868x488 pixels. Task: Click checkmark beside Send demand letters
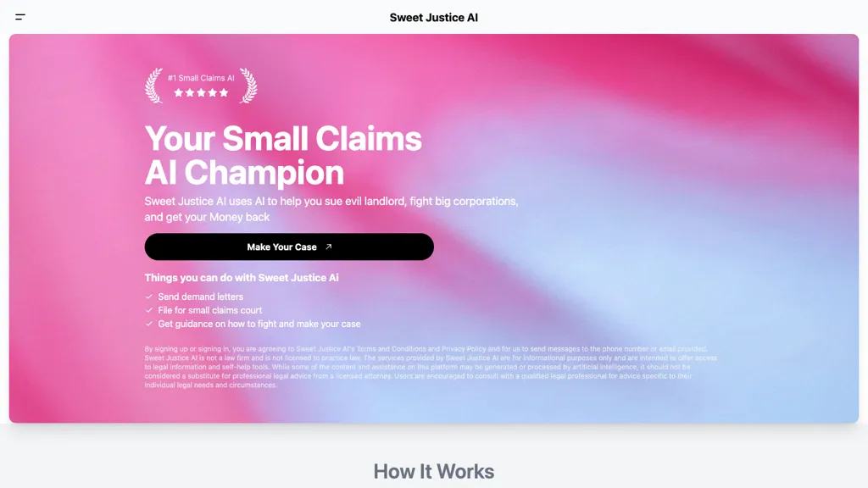point(149,297)
